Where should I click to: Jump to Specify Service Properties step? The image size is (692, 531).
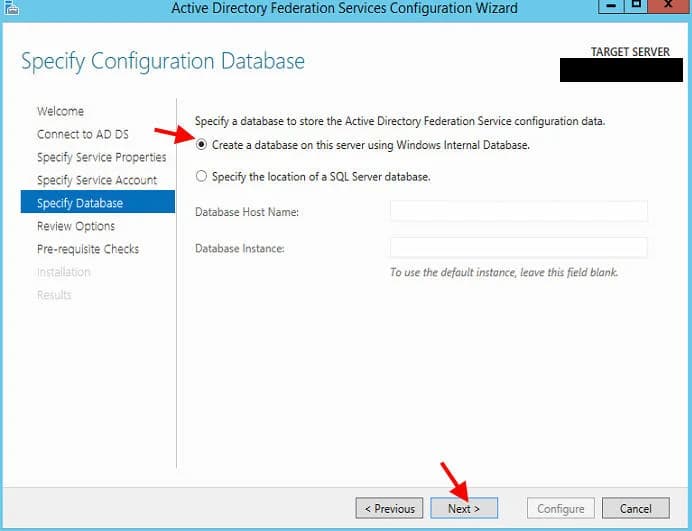point(102,157)
